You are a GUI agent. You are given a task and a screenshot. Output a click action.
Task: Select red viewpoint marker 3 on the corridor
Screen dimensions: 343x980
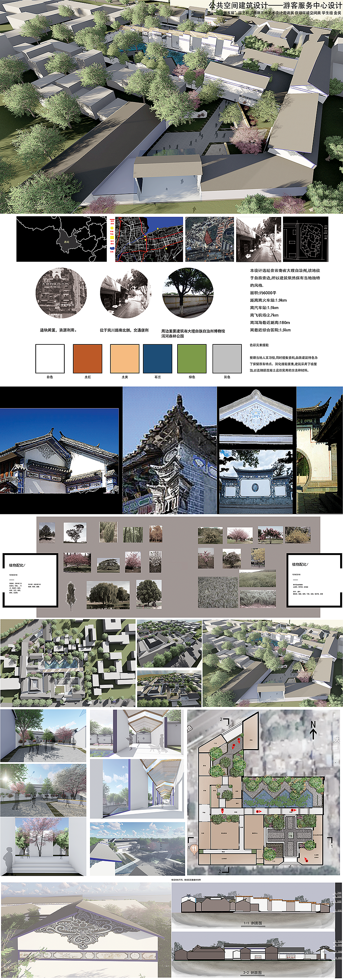pos(222,811)
